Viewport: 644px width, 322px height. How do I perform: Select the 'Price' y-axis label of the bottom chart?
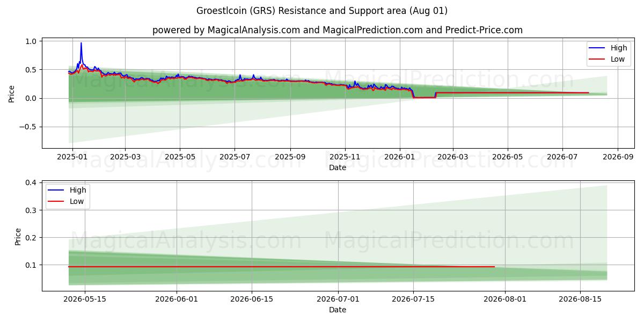coord(18,237)
